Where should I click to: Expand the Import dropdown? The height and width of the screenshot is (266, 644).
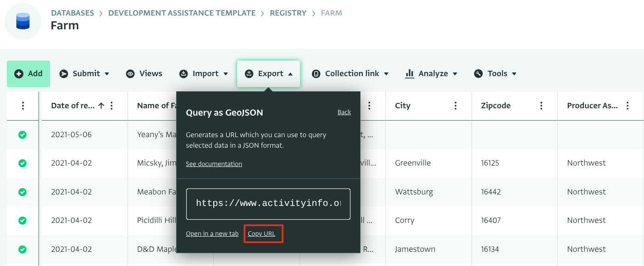204,74
